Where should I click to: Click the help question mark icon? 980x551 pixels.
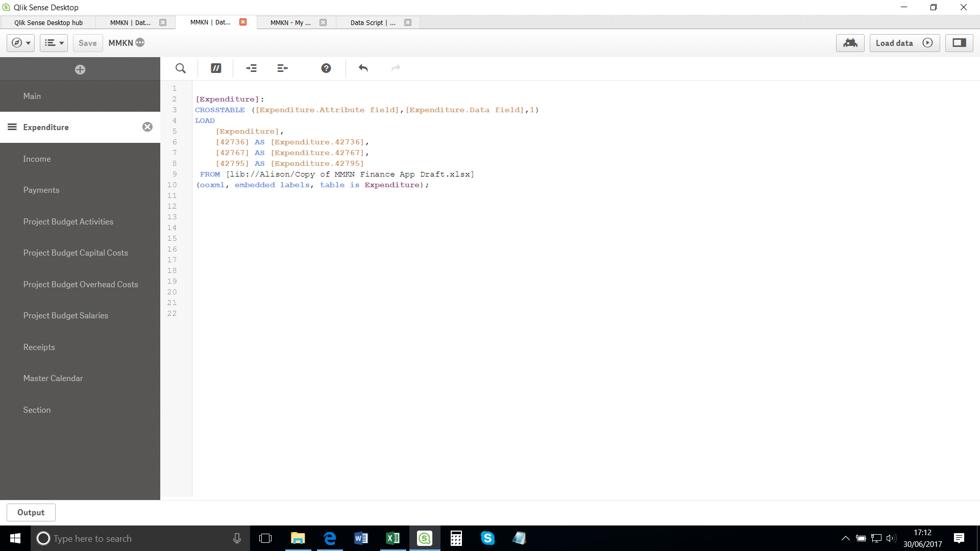coord(326,67)
